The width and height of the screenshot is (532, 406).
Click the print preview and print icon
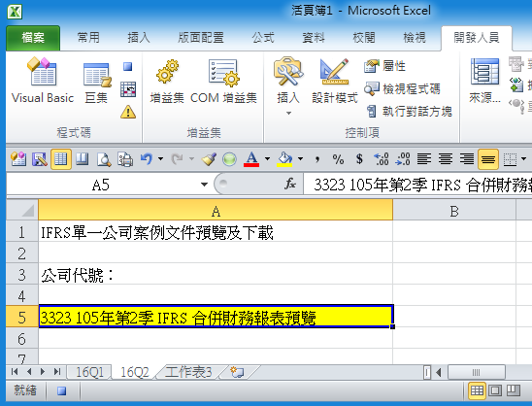(125, 159)
